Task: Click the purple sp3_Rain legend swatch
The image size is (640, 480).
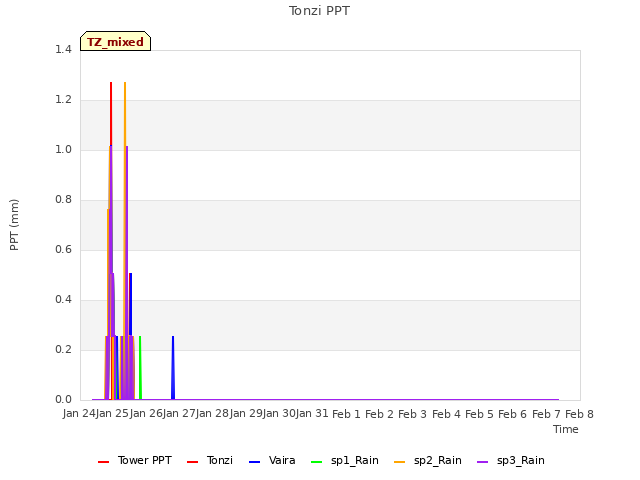Action: (x=482, y=462)
